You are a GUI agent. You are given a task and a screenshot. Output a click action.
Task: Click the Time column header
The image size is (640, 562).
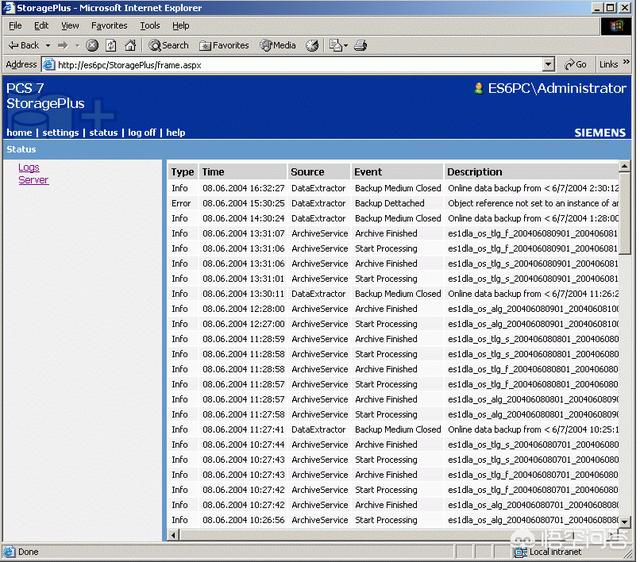coord(213,172)
